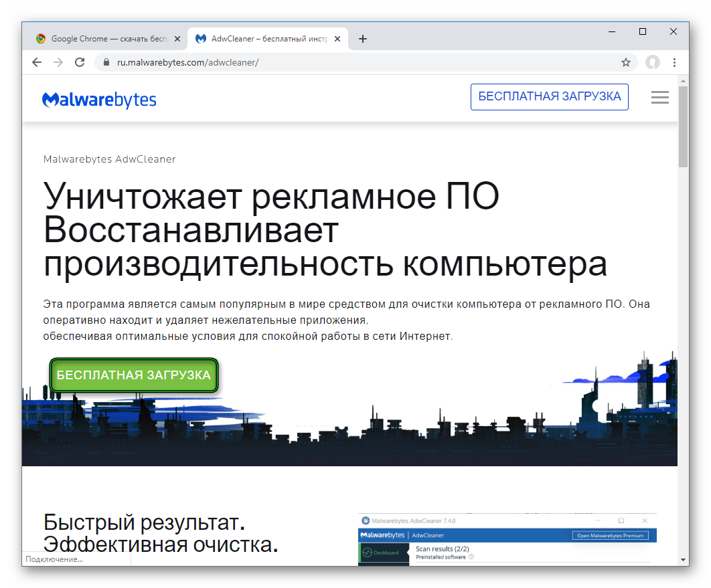Expand the Malwarebytes hamburger menu
The image size is (711, 588).
pyautogui.click(x=659, y=97)
